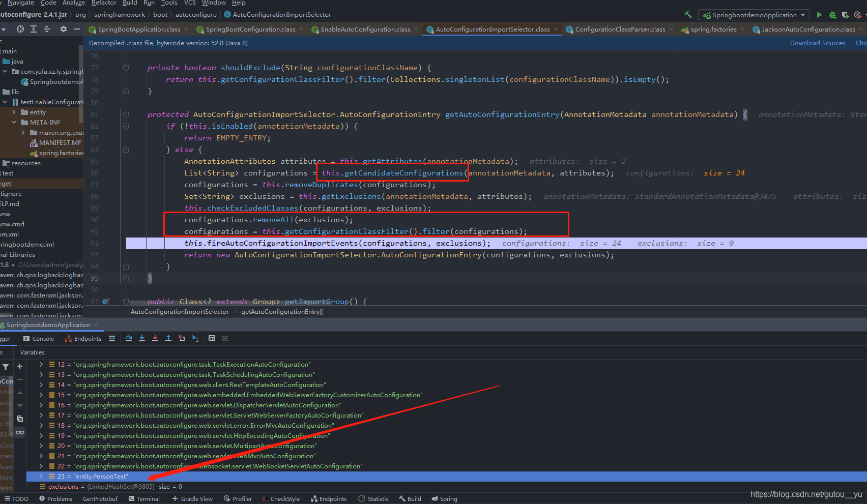The image size is (867, 504).
Task: Click the glasses Show Watches icon
Action: (x=20, y=432)
